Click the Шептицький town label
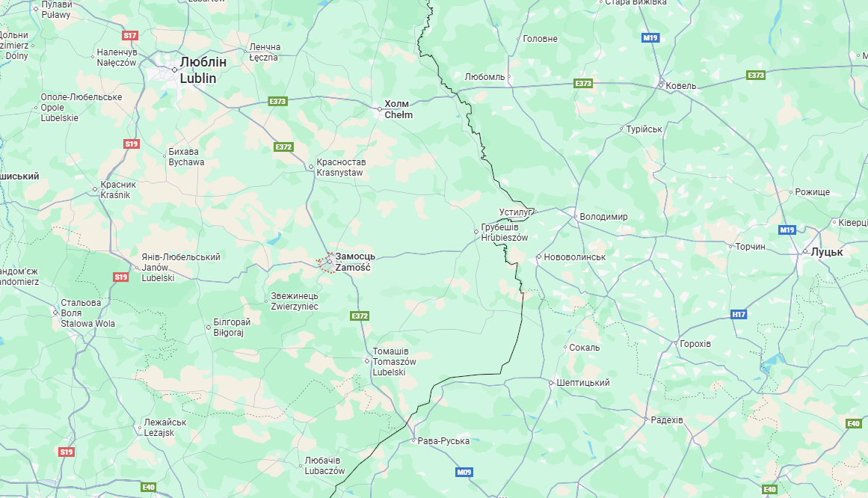 point(583,383)
